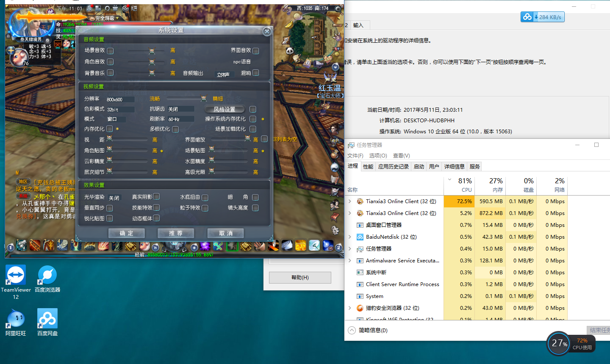610x364 pixels.
Task: Click the BaiduNetdisk process icon in Task Manager
Action: [x=360, y=237]
